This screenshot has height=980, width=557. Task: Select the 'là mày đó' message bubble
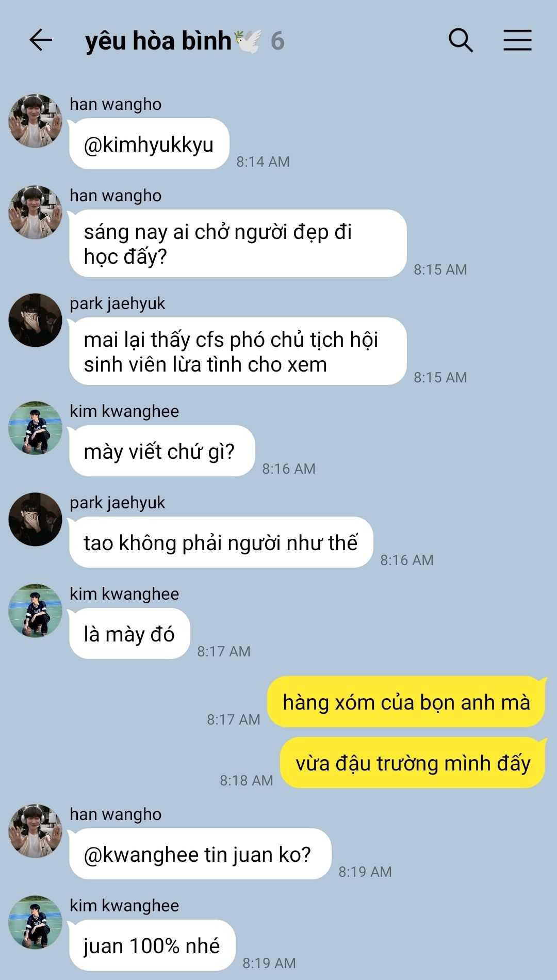pos(129,634)
